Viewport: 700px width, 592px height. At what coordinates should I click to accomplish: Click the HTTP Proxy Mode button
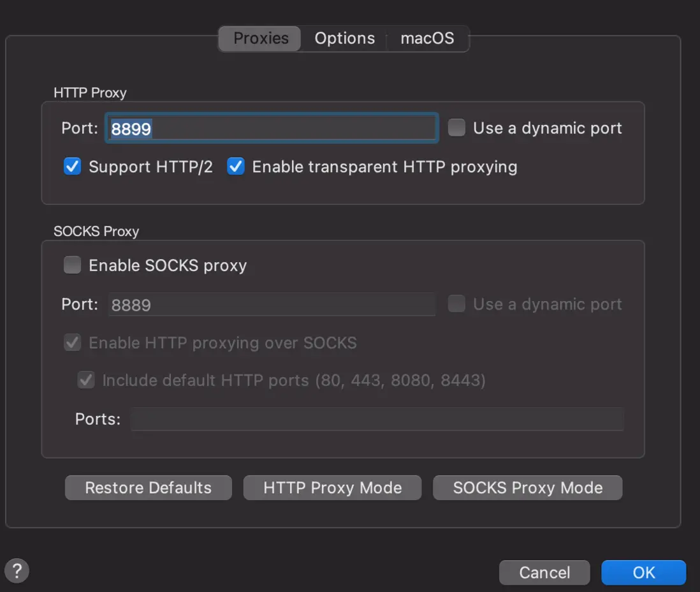(x=332, y=488)
